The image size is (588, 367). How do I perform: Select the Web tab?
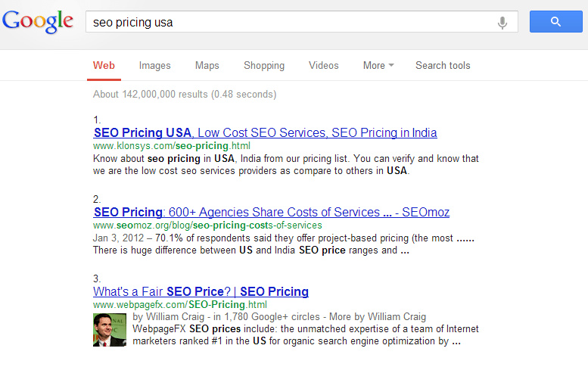104,65
